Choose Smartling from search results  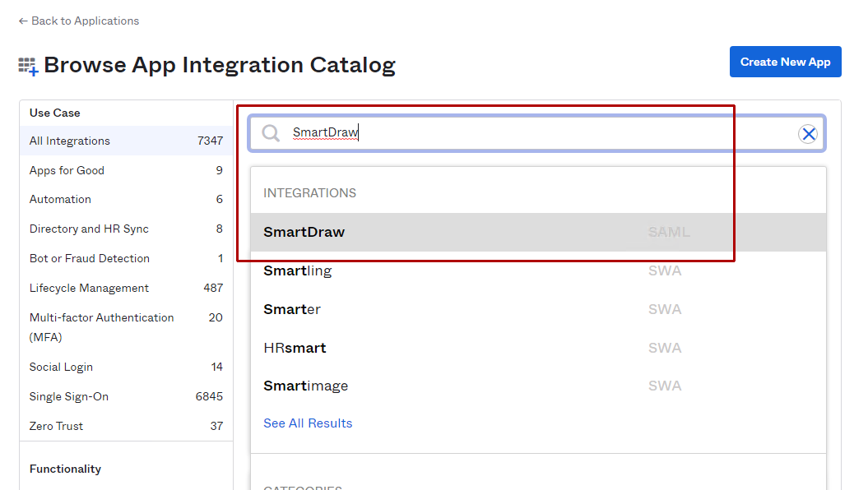point(298,270)
